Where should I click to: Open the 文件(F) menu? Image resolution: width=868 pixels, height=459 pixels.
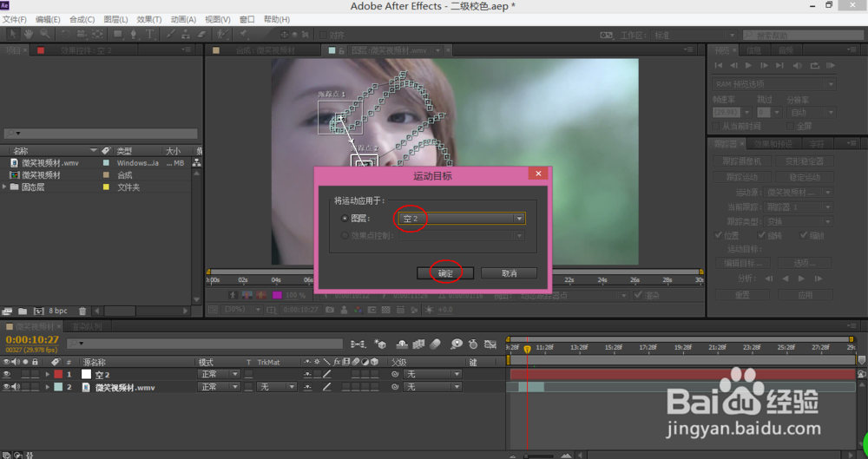15,19
